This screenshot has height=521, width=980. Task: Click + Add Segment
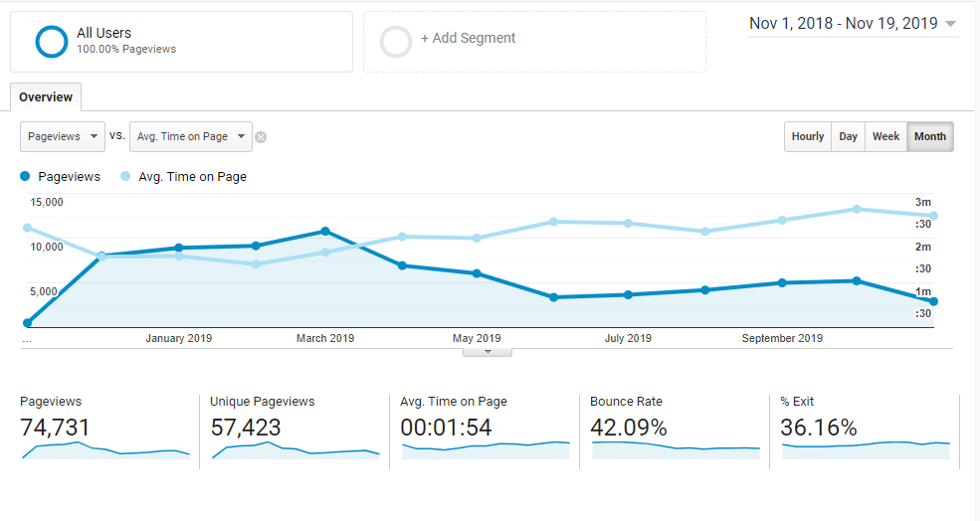(469, 38)
